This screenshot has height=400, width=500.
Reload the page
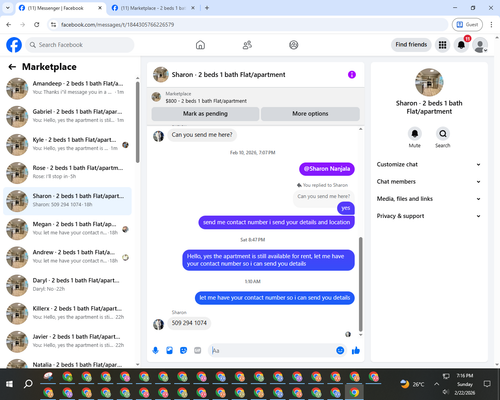point(37,25)
